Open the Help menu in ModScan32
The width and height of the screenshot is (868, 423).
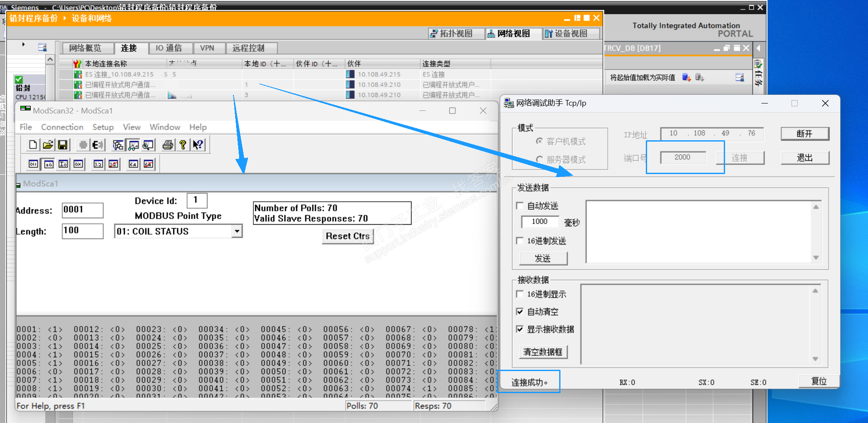198,127
